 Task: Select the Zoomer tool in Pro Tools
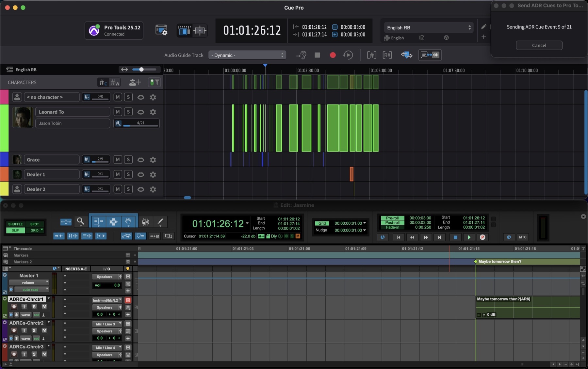[x=81, y=222]
